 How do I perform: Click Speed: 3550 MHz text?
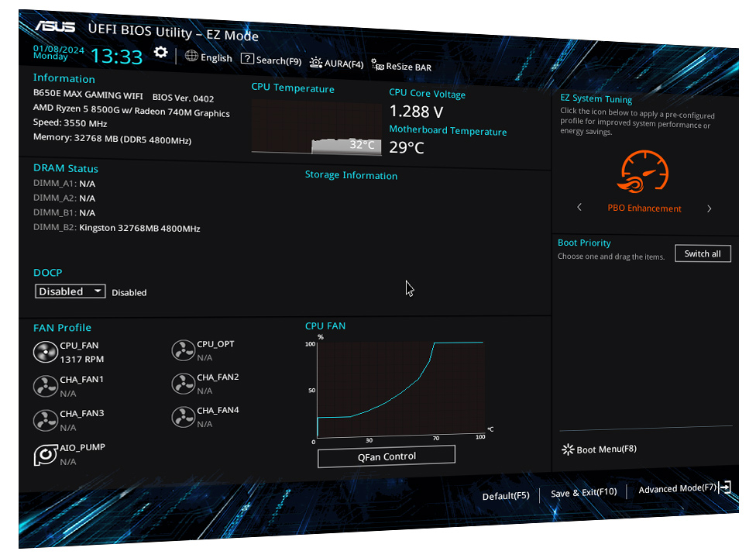[70, 123]
